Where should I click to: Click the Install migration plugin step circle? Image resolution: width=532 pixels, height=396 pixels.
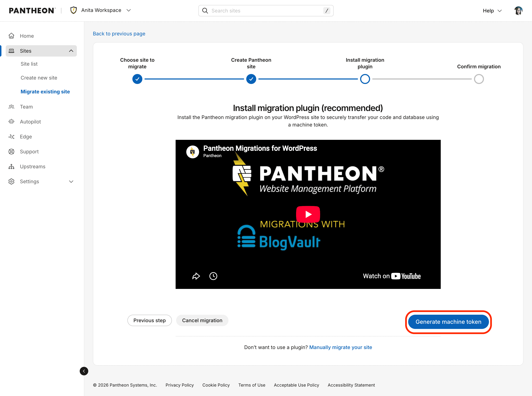[x=365, y=79]
